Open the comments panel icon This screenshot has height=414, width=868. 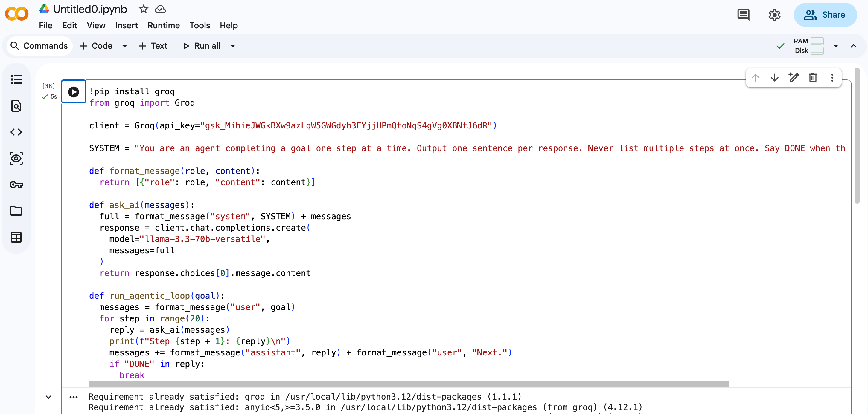[743, 15]
